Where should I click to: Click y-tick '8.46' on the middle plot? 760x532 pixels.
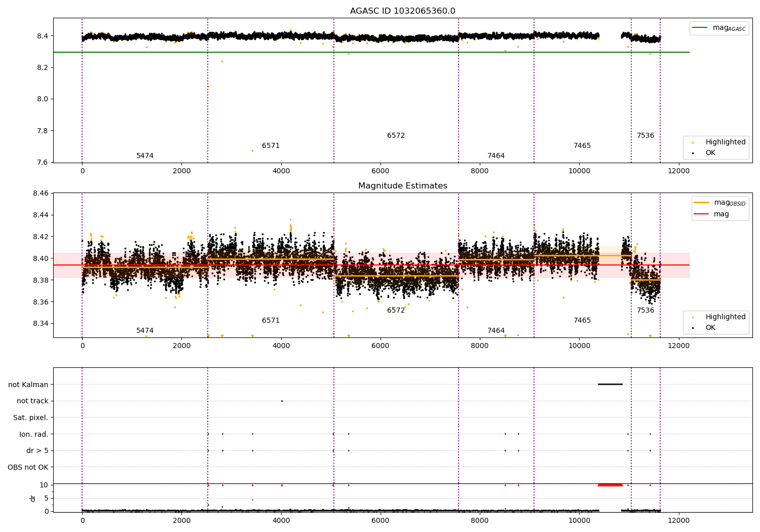pyautogui.click(x=41, y=194)
